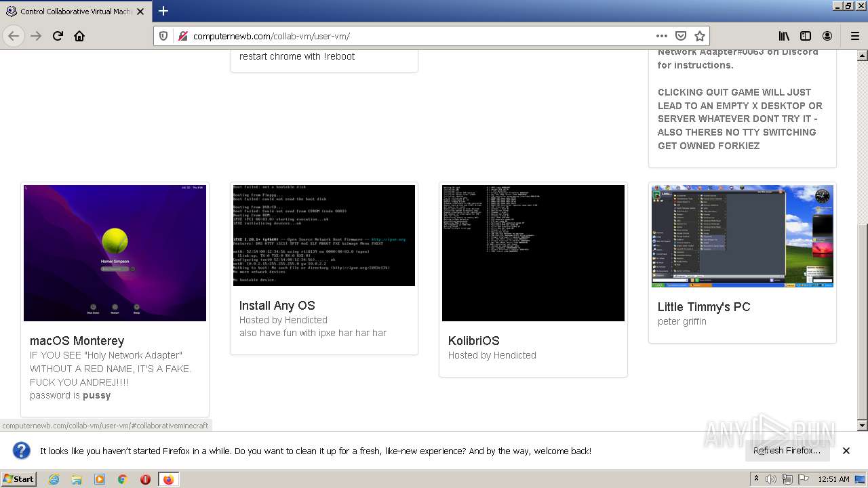
Task: Click macOS Monterey title
Action: (77, 341)
